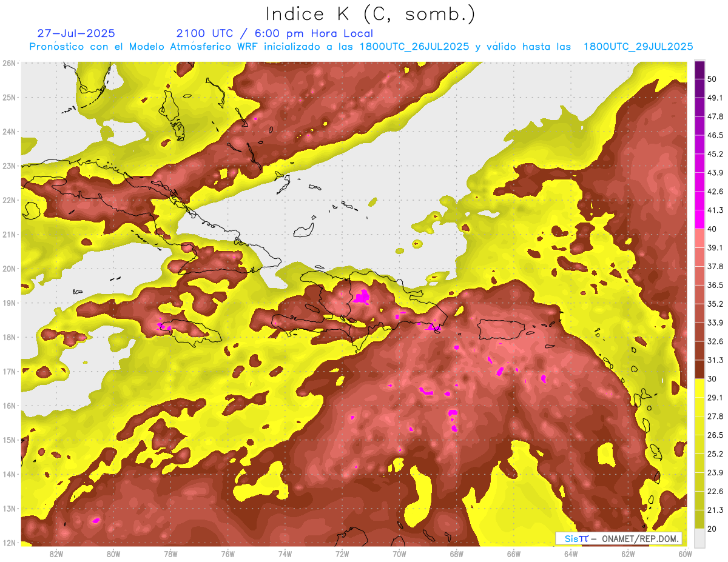
Task: Click colorbar value "35.2"
Action: tap(715, 304)
